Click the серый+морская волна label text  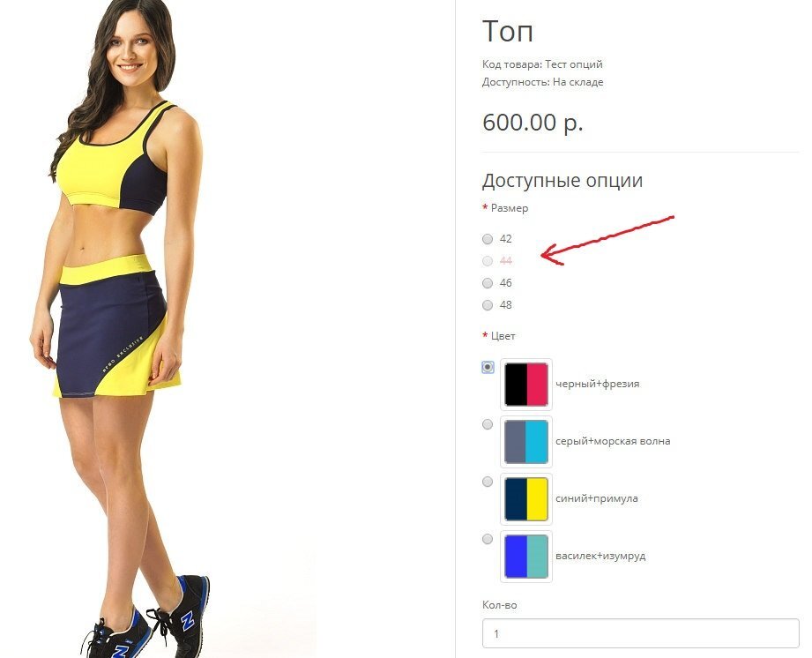click(x=613, y=441)
